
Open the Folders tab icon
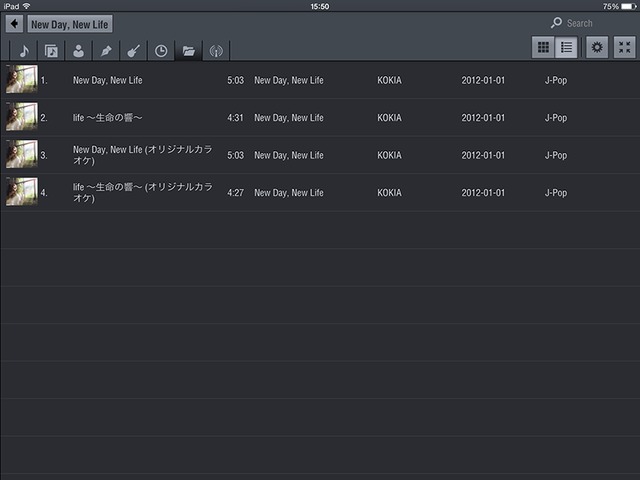pyautogui.click(x=188, y=51)
